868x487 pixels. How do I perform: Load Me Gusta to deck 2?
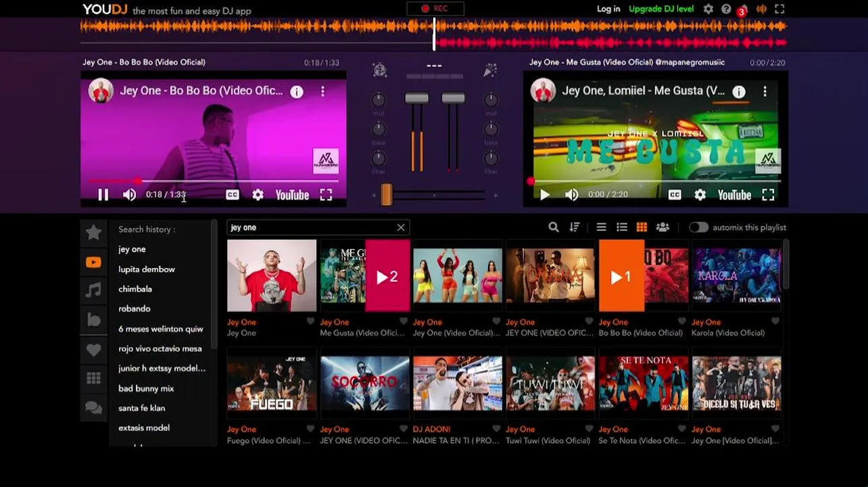387,276
